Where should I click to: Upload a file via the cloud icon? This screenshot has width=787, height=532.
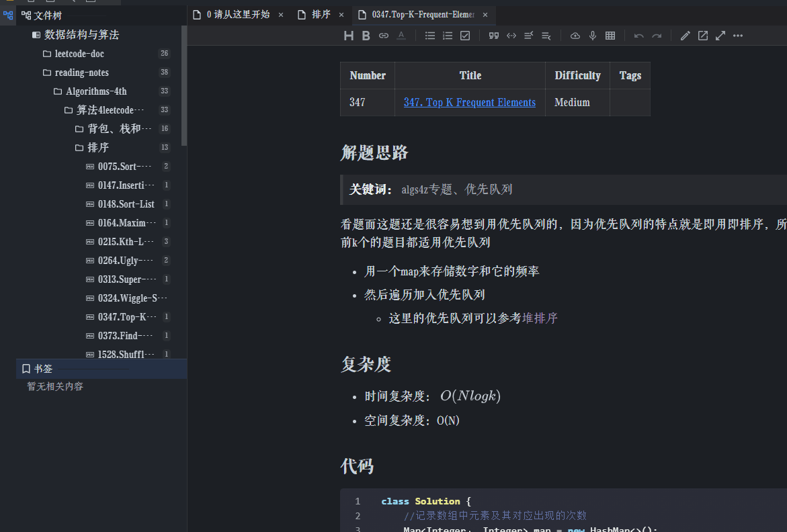pos(575,36)
